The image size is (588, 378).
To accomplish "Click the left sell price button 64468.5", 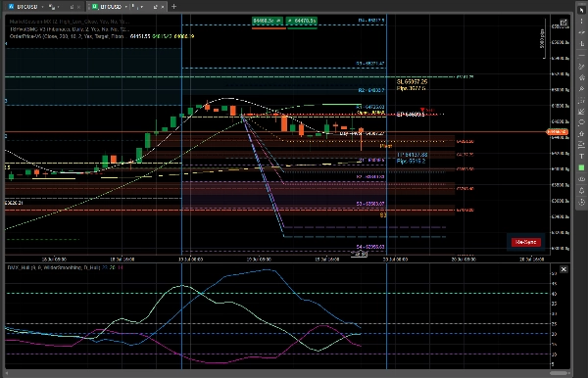I will (x=268, y=21).
